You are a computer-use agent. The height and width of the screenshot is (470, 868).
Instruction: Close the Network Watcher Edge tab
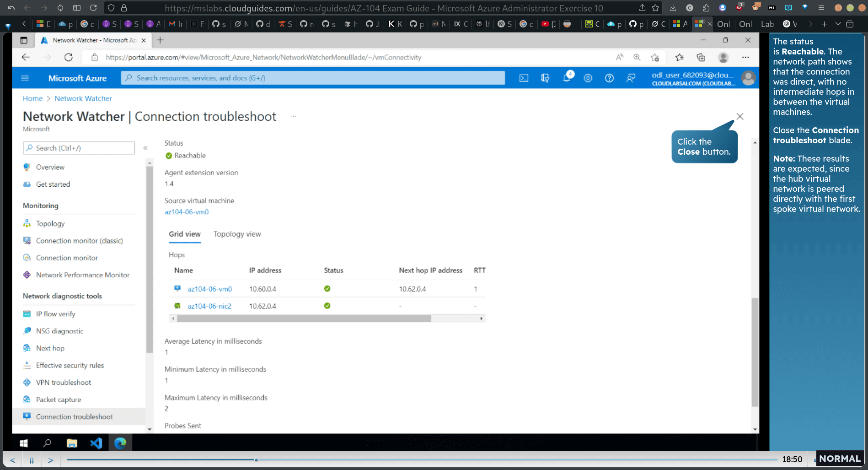144,40
